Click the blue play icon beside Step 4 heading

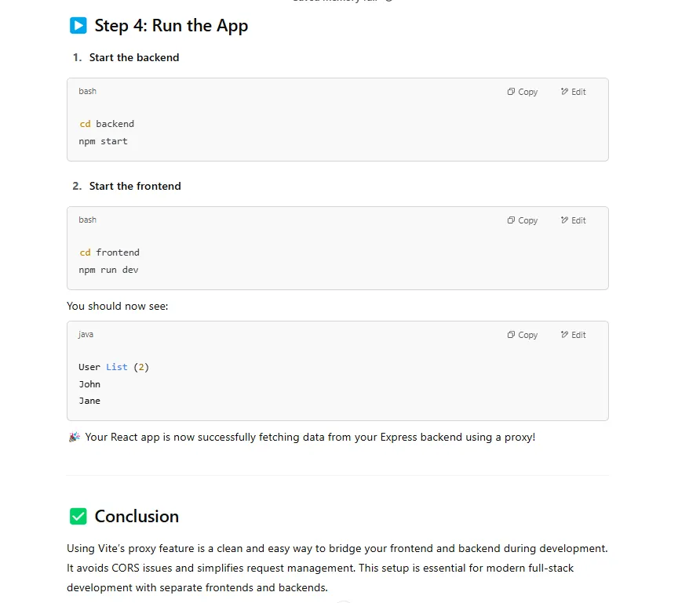click(78, 26)
